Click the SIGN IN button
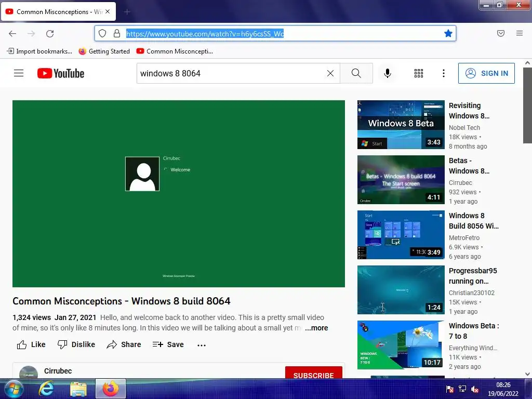 click(486, 73)
